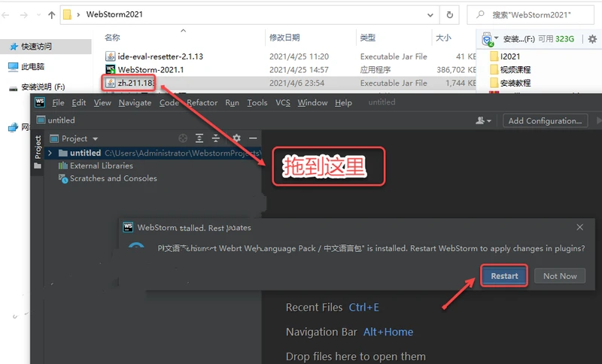
Task: Open the Refactor menu
Action: 202,102
